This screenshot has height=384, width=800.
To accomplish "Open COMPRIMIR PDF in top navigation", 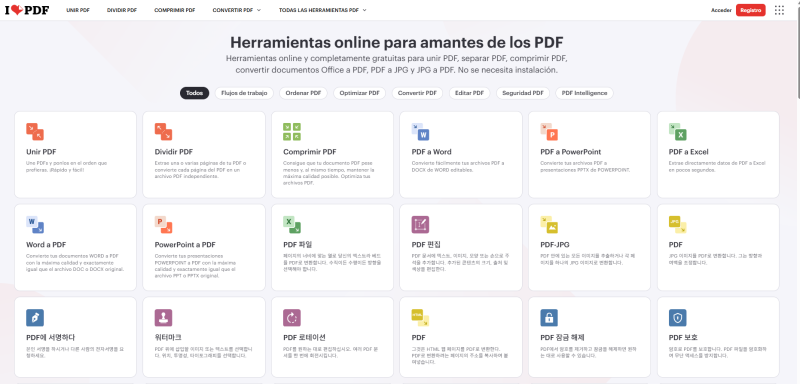I will [x=174, y=10].
